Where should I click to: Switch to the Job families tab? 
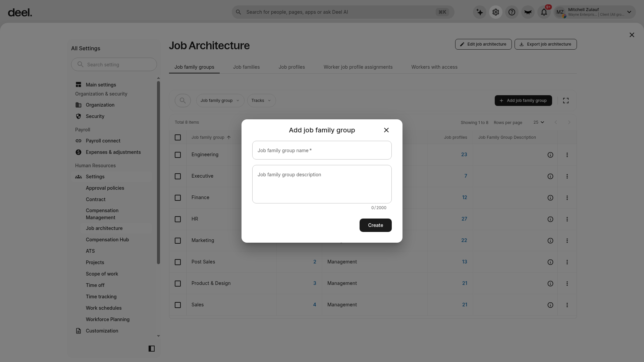coord(247,67)
